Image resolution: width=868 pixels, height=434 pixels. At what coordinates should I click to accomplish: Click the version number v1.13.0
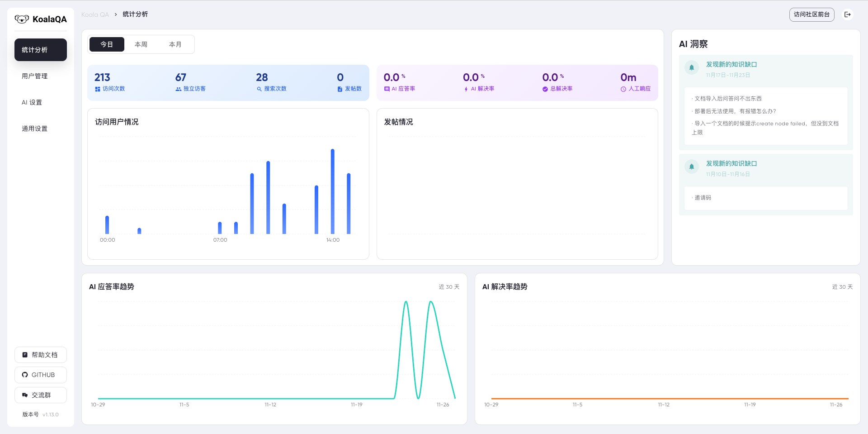click(x=51, y=415)
